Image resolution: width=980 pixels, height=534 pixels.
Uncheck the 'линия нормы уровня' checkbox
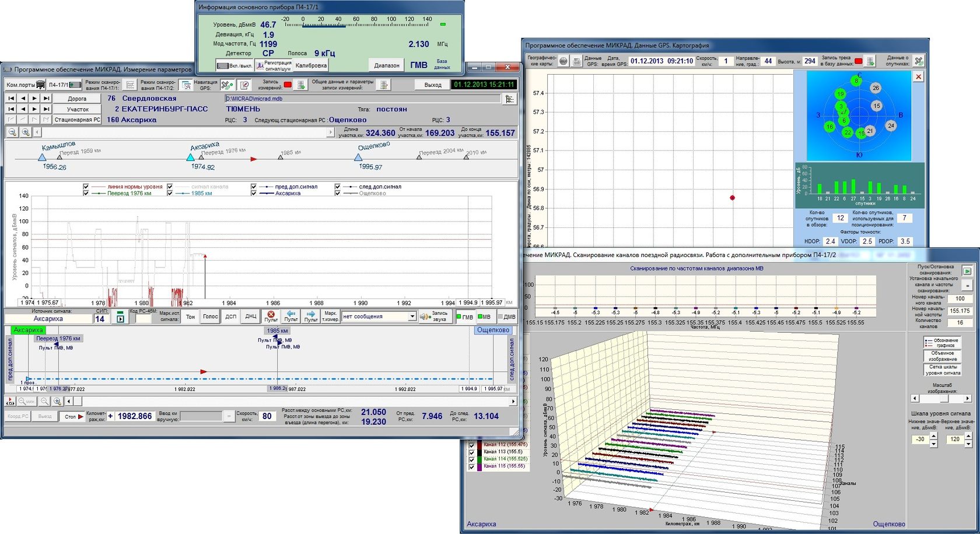86,187
